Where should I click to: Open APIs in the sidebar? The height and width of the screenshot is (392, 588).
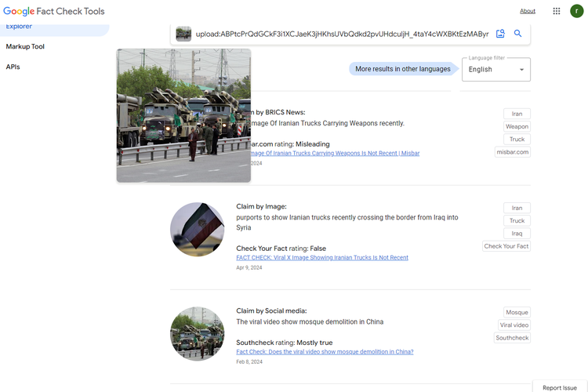13,67
